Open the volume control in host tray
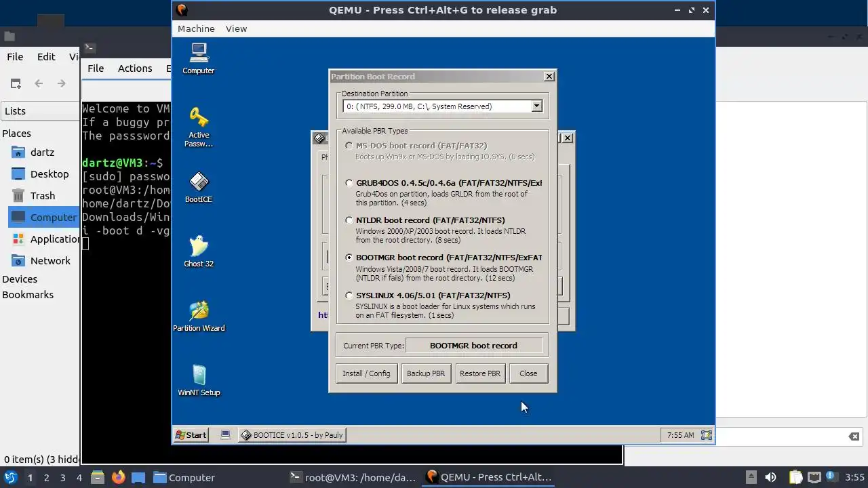This screenshot has height=488, width=868. tap(770, 477)
